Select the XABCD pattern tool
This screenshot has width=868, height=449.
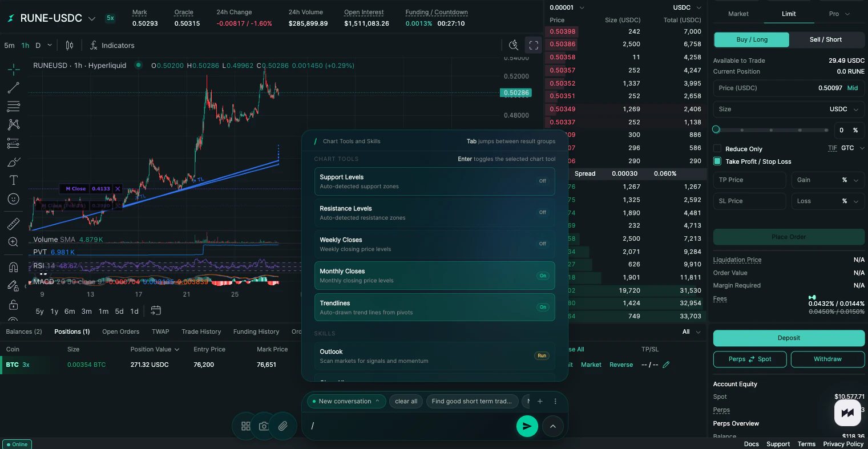[14, 124]
